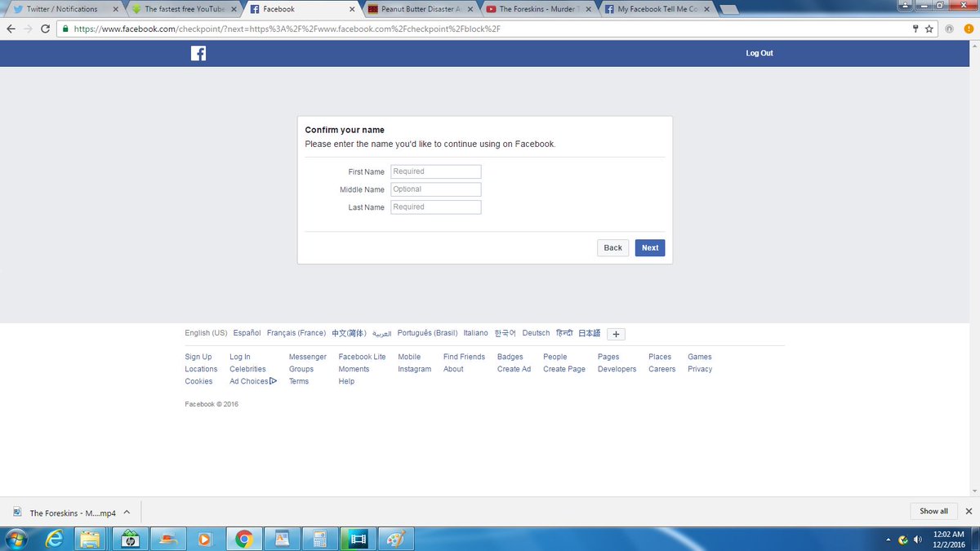Close the Facebook tab
Screen dimensions: 980x551
(x=353, y=9)
